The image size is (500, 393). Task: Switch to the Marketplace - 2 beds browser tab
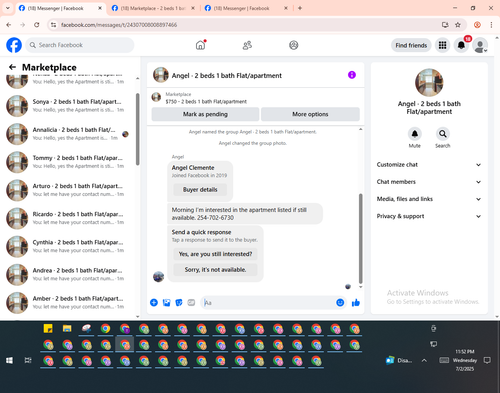pos(153,8)
